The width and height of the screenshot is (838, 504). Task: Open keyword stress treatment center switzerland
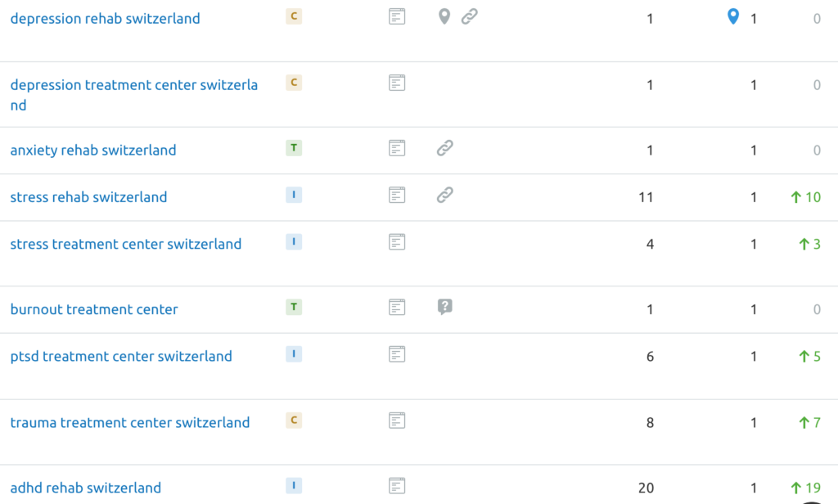(x=125, y=245)
